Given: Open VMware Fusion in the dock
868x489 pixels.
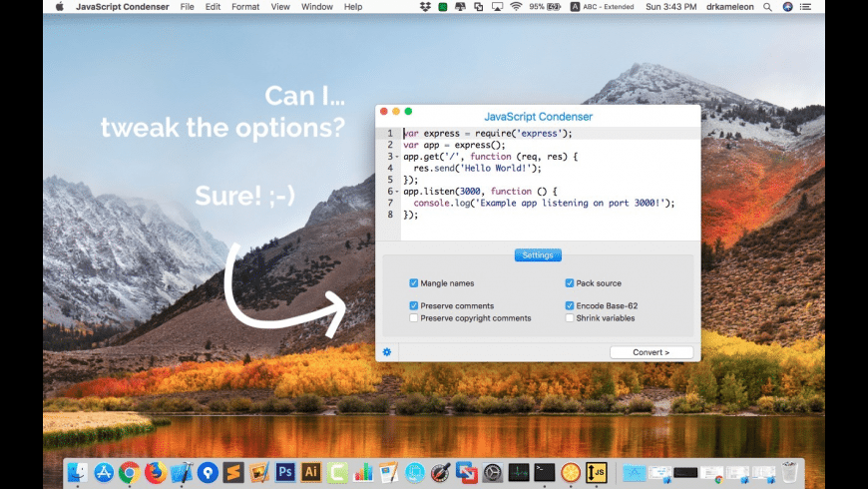Looking at the screenshot, I should coord(467,472).
